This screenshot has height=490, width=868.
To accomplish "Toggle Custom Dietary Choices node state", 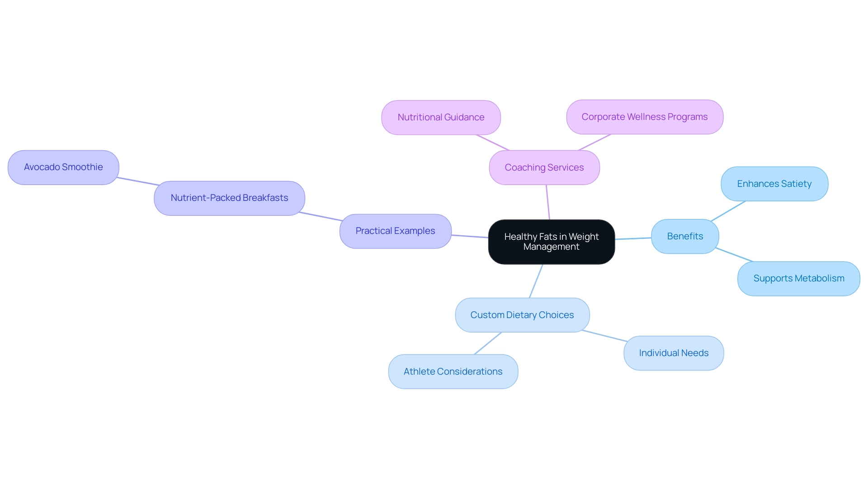I will 522,314.
